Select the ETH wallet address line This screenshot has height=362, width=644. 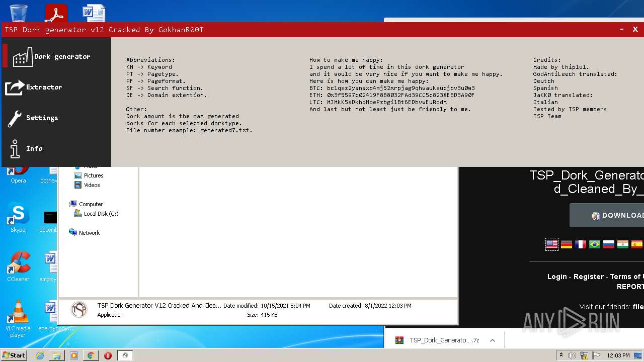click(392, 95)
